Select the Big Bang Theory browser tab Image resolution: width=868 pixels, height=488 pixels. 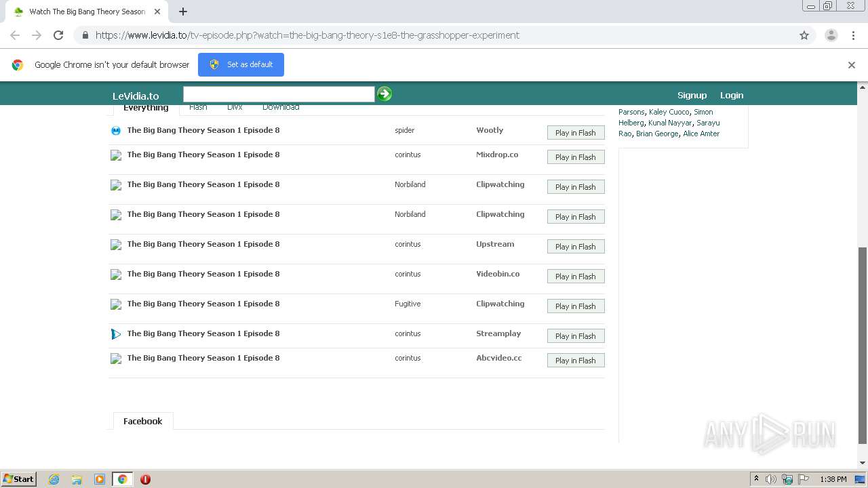pos(87,12)
